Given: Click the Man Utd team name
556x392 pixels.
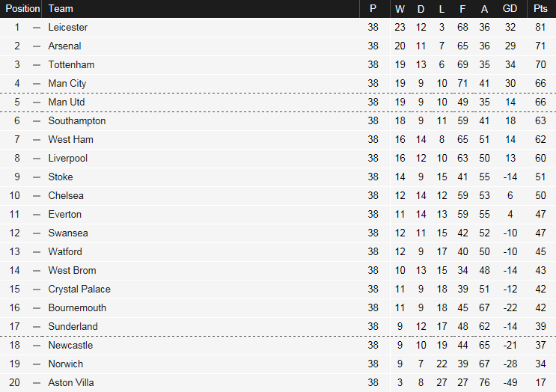Looking at the screenshot, I should 67,102.
